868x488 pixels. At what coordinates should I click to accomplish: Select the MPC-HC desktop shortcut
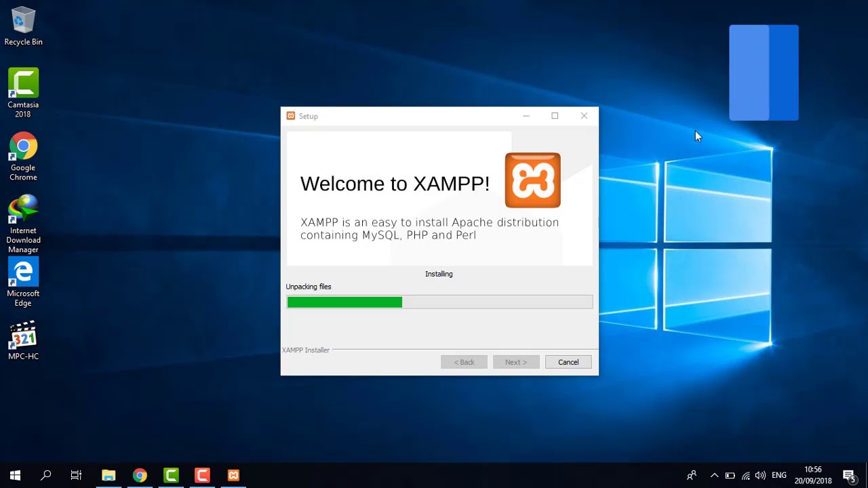[x=23, y=341]
